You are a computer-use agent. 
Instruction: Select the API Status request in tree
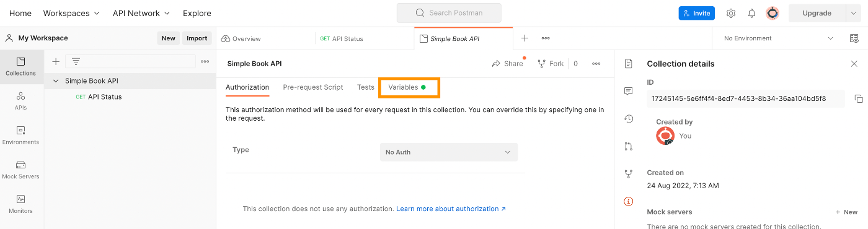105,97
